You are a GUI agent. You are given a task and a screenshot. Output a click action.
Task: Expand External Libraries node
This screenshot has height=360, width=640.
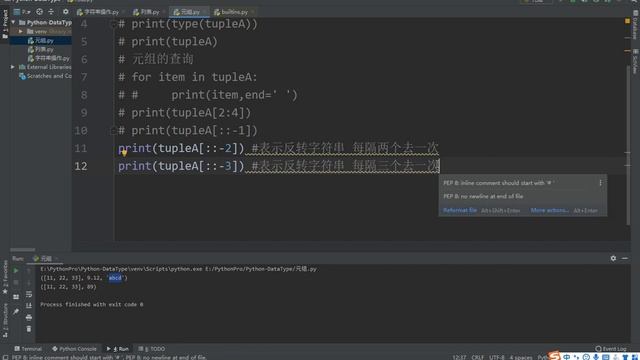13,67
